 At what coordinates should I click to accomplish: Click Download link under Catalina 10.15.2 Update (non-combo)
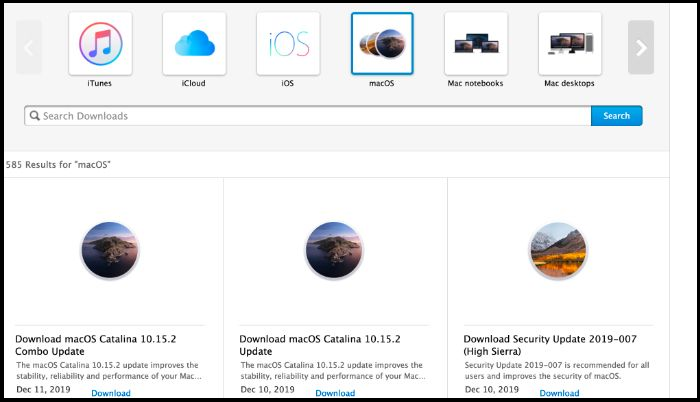(335, 393)
